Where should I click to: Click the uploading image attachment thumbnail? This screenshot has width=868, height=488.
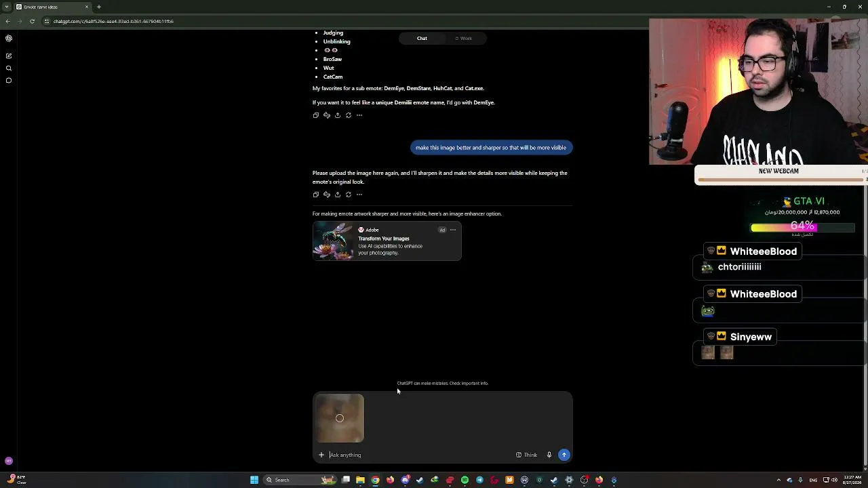tap(340, 418)
